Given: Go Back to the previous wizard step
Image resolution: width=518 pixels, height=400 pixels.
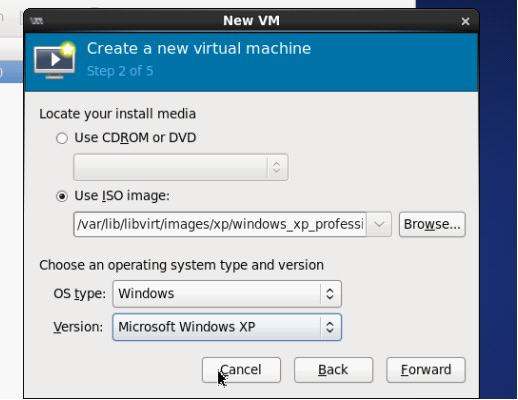Looking at the screenshot, I should pos(333,370).
